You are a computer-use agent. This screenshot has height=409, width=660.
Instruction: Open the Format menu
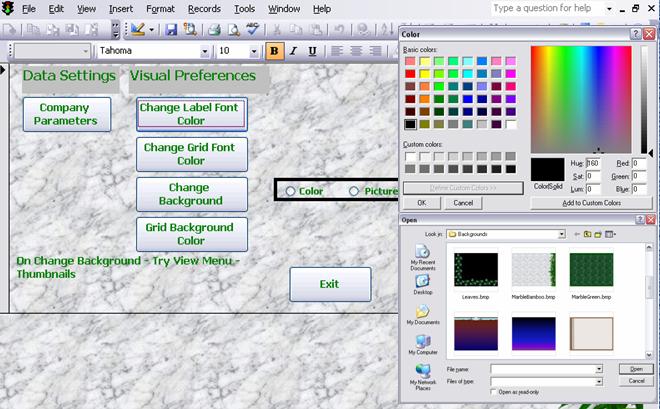[x=160, y=8]
